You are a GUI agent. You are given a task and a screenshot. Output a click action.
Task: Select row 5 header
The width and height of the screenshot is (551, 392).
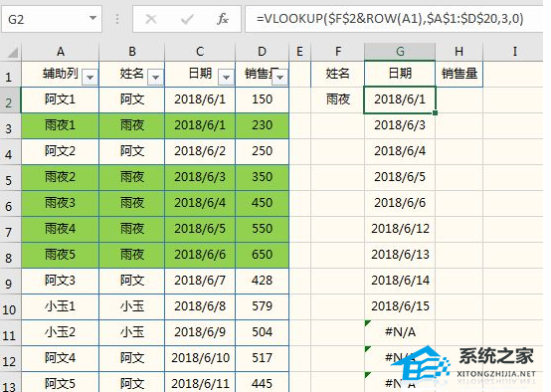(x=11, y=178)
